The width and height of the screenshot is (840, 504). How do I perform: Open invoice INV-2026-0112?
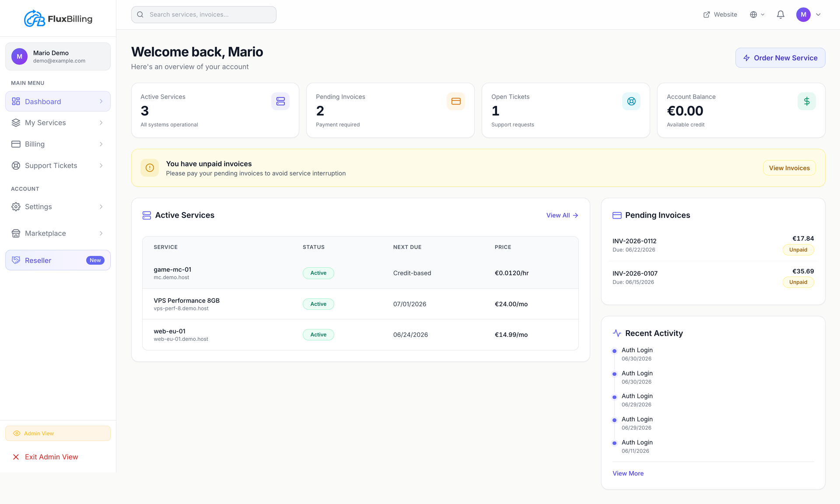pos(713,245)
